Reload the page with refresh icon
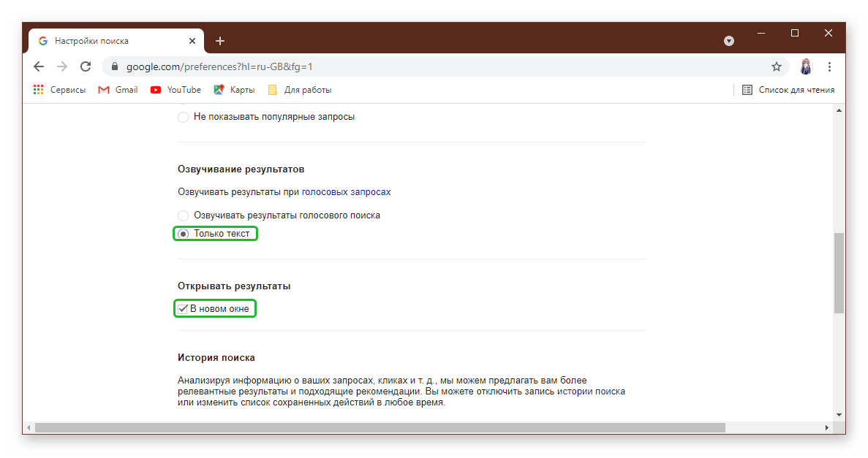 tap(86, 66)
